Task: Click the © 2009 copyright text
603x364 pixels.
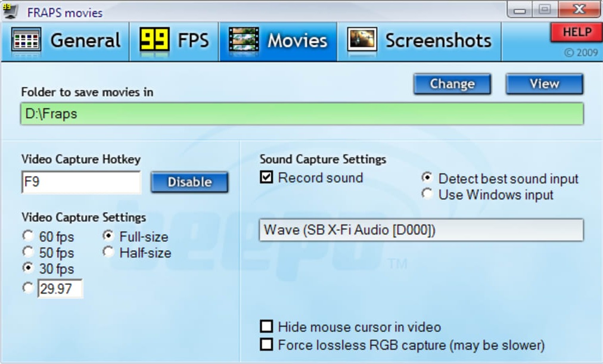Action: coord(581,52)
